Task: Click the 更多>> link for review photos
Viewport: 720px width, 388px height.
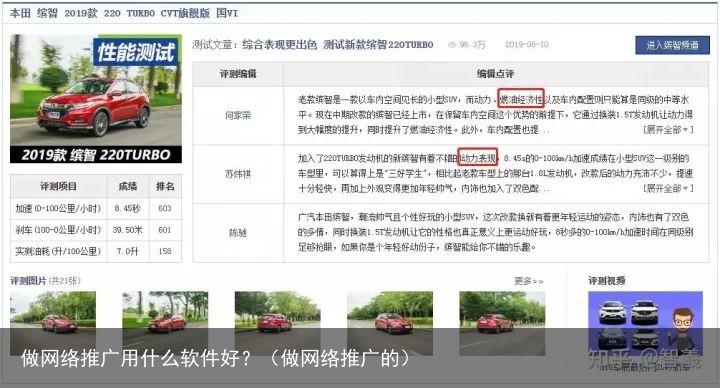Action: click(529, 281)
